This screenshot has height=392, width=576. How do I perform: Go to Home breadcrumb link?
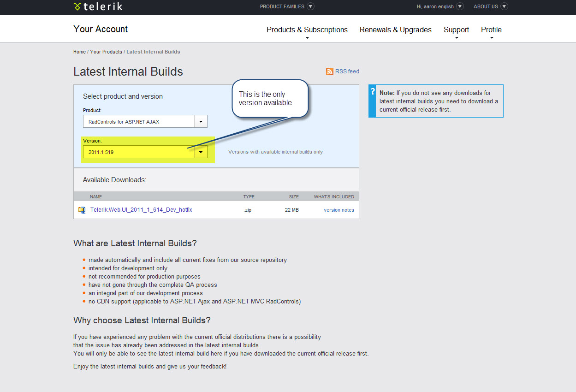[79, 52]
